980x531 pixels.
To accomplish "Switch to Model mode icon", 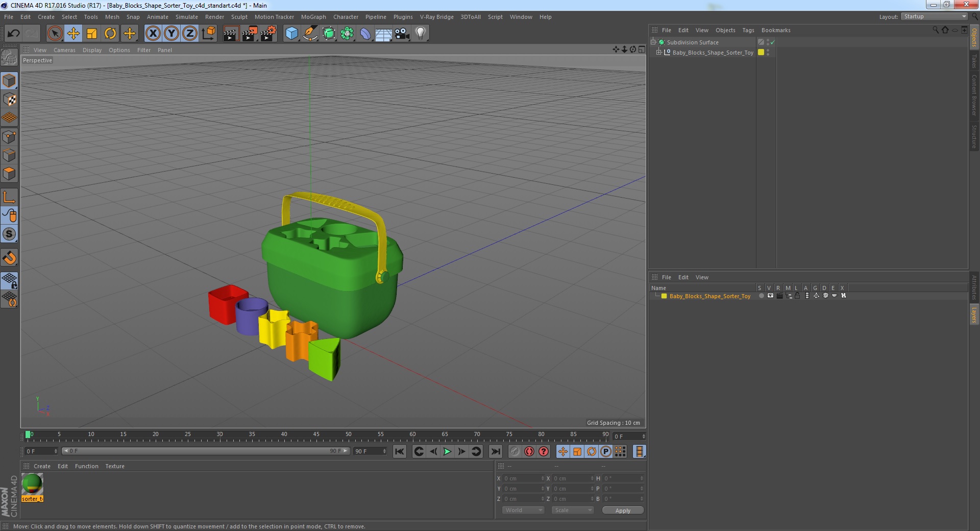I will click(x=9, y=81).
